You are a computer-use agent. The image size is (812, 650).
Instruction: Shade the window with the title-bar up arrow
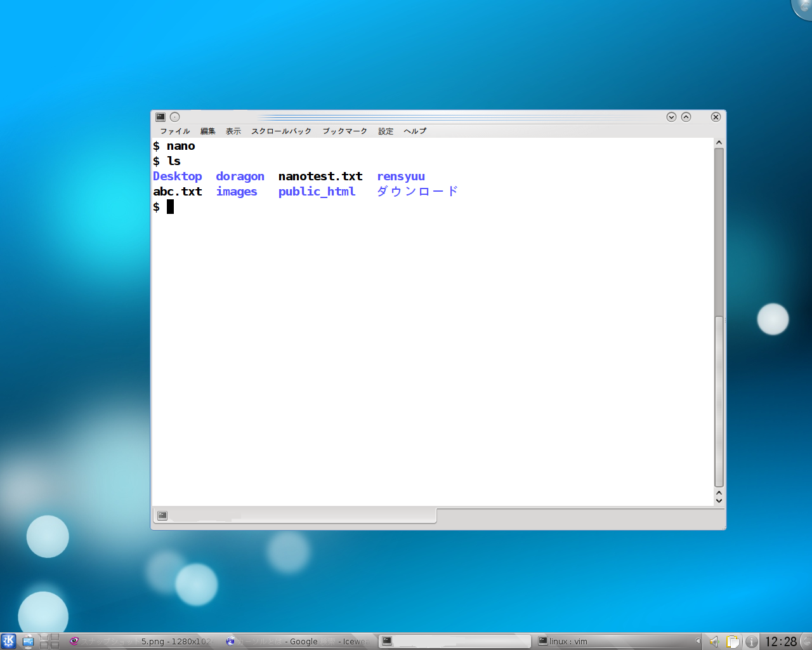click(686, 117)
